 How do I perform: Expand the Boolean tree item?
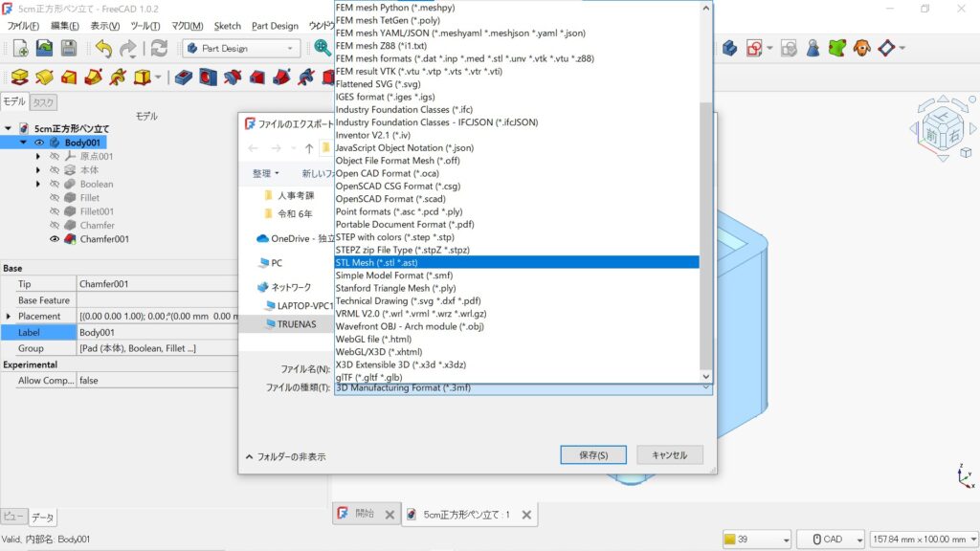(x=39, y=184)
